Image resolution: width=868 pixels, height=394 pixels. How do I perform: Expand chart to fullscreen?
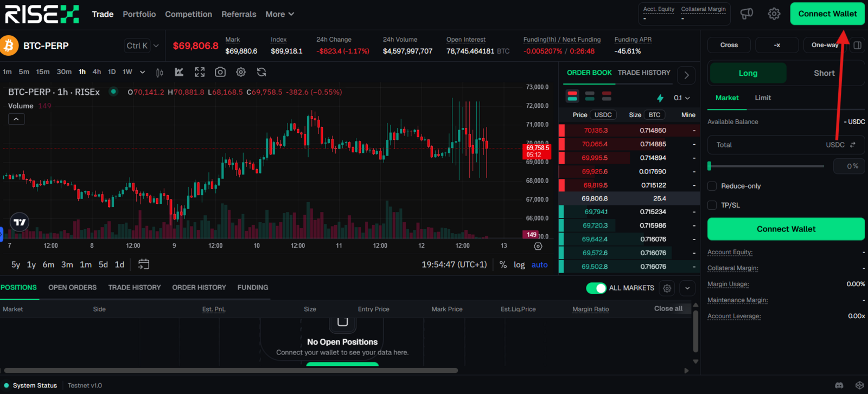coord(200,72)
